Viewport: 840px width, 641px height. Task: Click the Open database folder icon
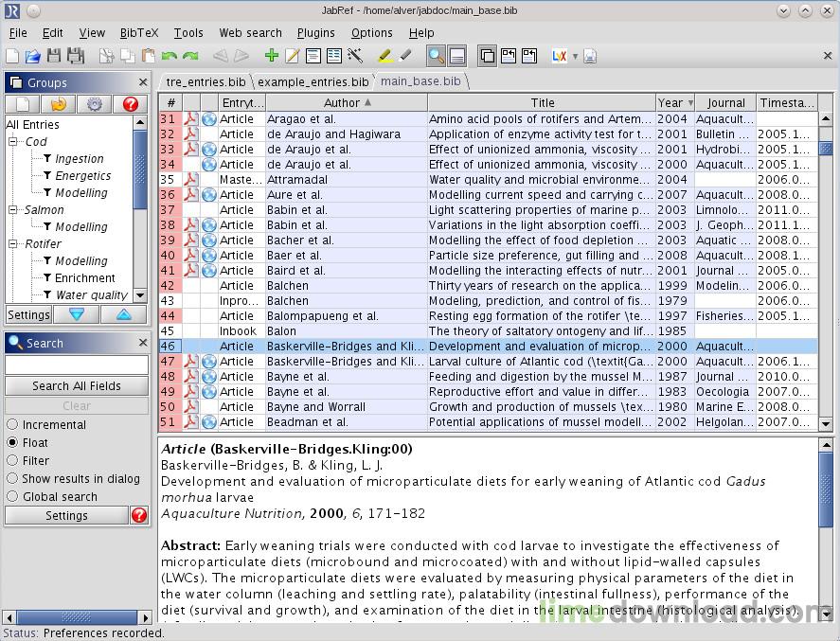(x=33, y=56)
